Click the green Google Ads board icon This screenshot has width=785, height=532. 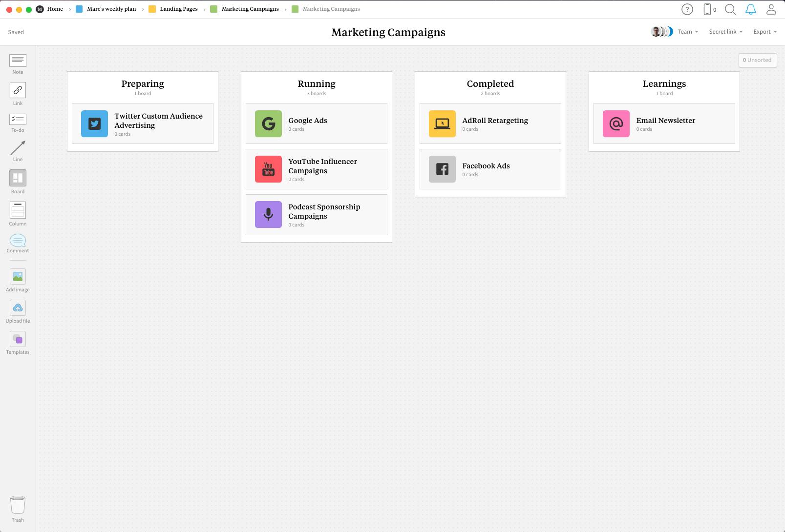tap(268, 123)
